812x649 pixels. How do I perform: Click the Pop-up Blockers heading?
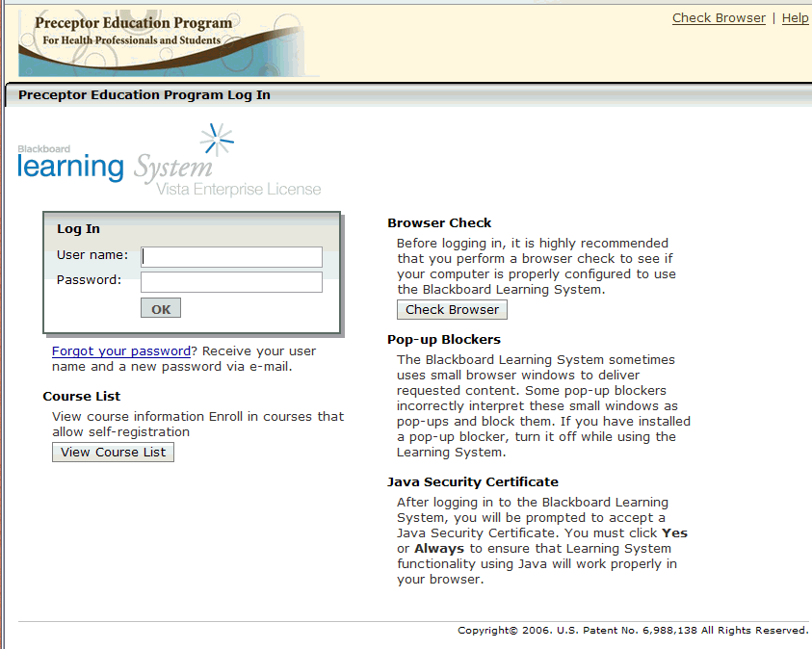(444, 340)
